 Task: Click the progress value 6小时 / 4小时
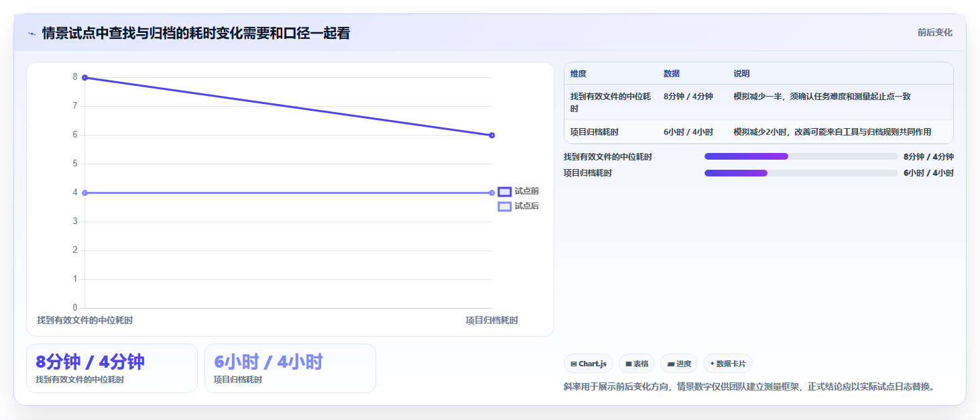tap(928, 173)
